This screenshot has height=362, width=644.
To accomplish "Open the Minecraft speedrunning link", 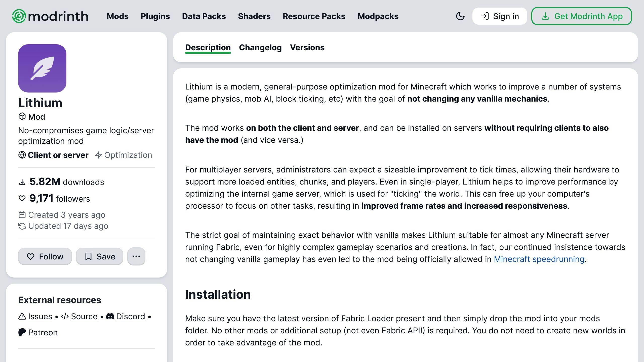I will [x=539, y=259].
